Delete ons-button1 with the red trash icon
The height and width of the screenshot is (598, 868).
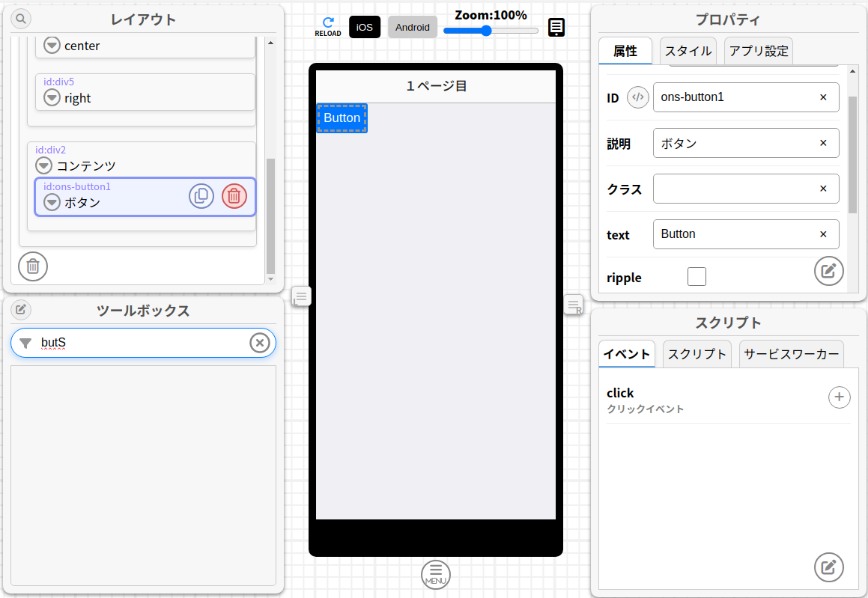pos(234,195)
